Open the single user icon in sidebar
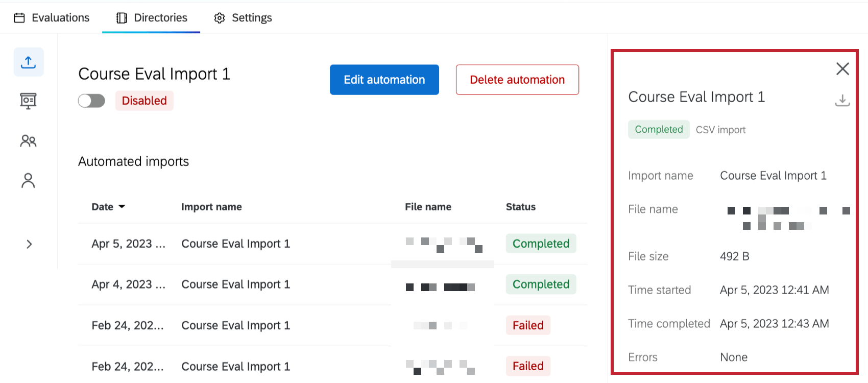This screenshot has height=383, width=868. [x=28, y=180]
